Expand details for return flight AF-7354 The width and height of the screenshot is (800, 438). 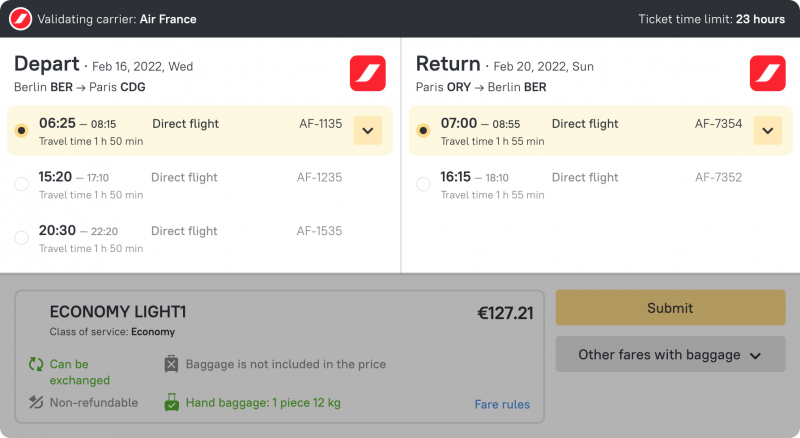pyautogui.click(x=767, y=130)
